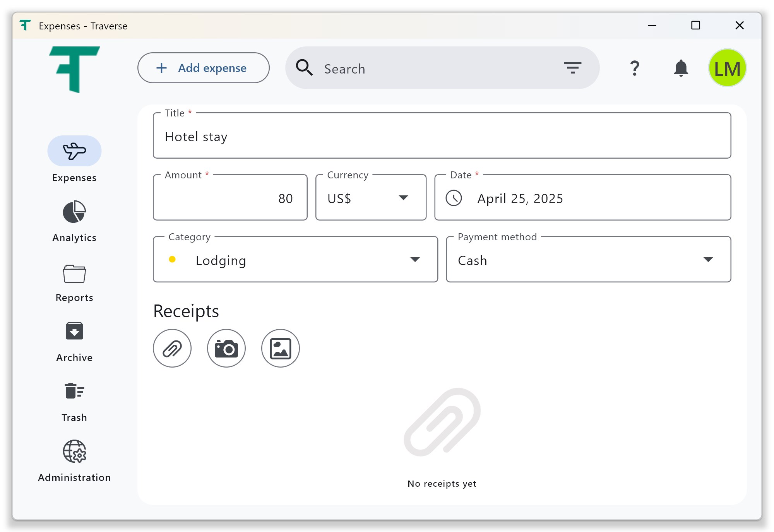
Task: Open the Trash section
Action: (74, 402)
